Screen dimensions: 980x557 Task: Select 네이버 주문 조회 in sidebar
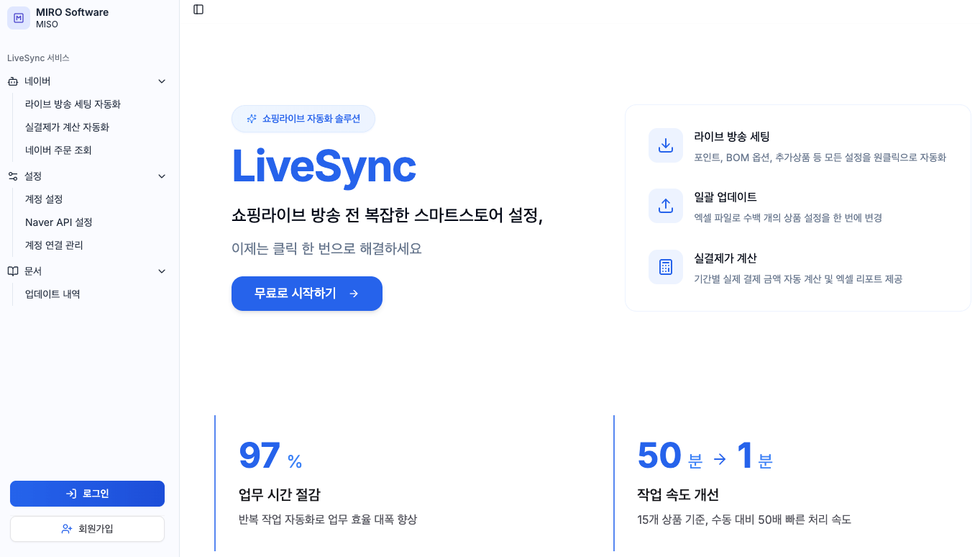pyautogui.click(x=58, y=150)
